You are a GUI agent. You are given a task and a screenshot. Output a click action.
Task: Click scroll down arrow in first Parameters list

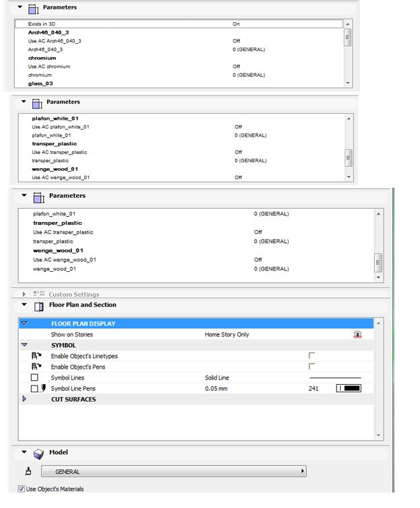click(x=348, y=83)
